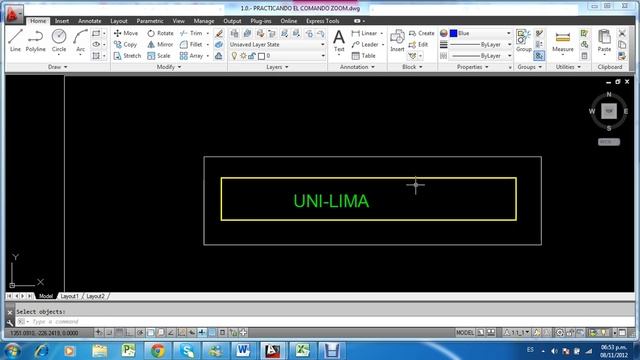Screen dimensions: 640x360
Task: Expand the Modify panel
Action: pyautogui.click(x=169, y=67)
